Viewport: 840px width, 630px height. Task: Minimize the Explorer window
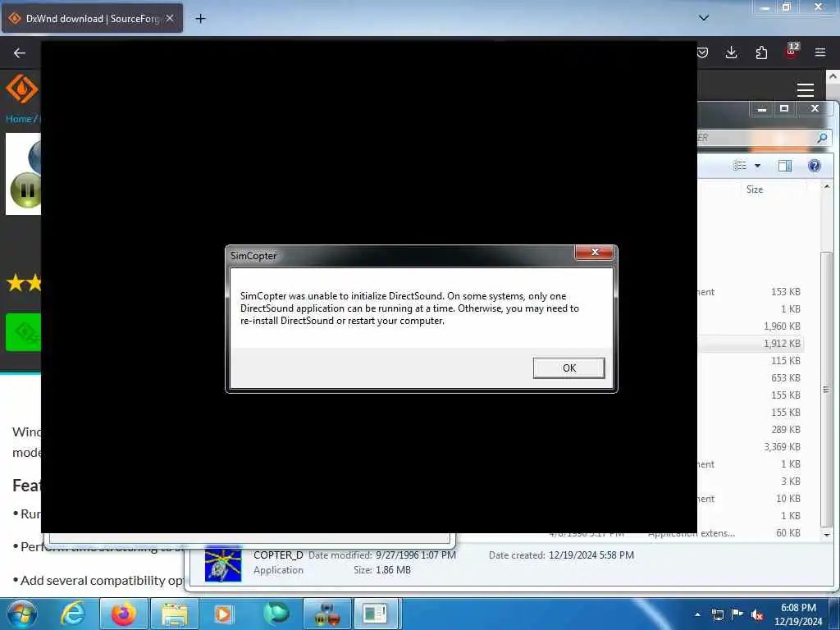(762, 109)
